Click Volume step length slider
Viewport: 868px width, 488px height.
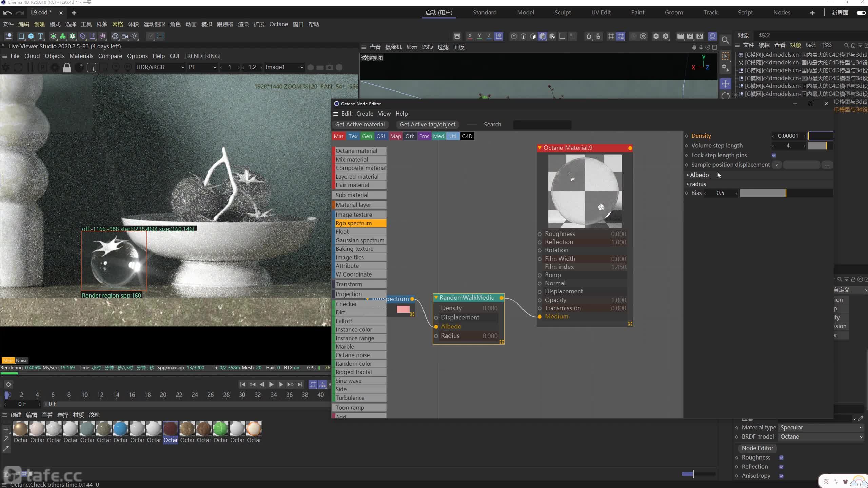821,146
